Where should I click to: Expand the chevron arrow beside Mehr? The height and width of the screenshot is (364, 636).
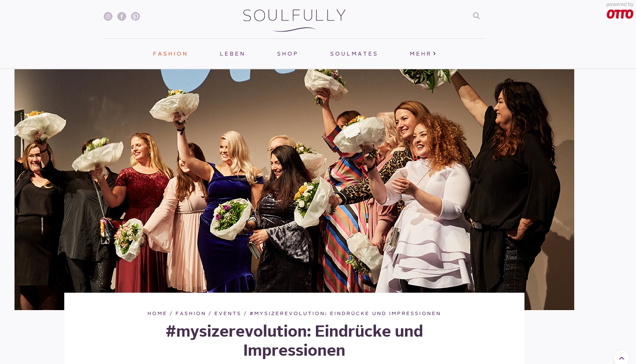click(435, 53)
